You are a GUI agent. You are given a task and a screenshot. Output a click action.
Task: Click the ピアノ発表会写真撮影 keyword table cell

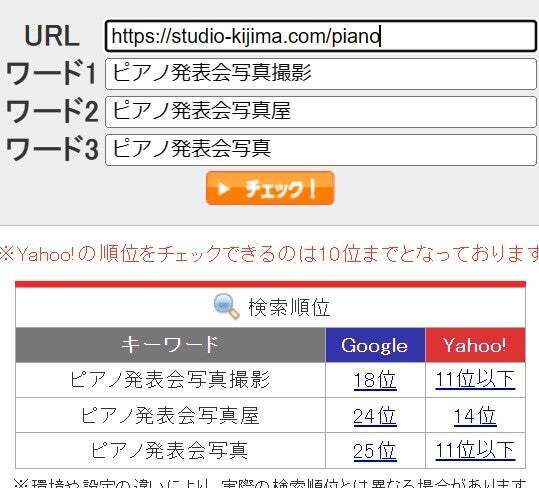170,380
